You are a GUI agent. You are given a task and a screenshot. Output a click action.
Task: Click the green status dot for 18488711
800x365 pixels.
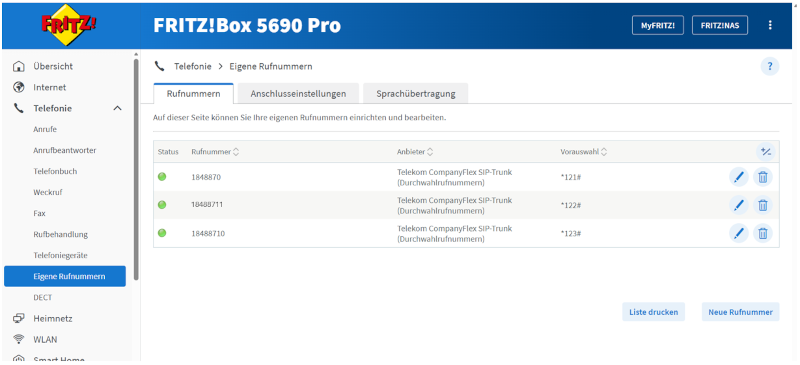coord(162,205)
